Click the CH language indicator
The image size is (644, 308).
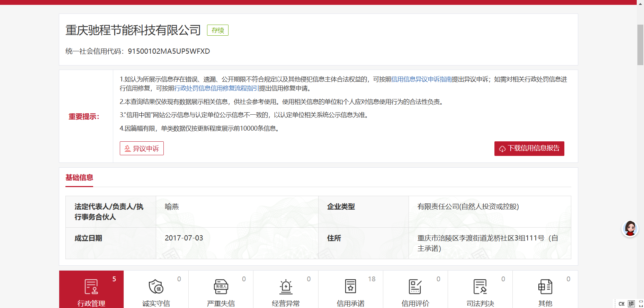[x=621, y=304]
